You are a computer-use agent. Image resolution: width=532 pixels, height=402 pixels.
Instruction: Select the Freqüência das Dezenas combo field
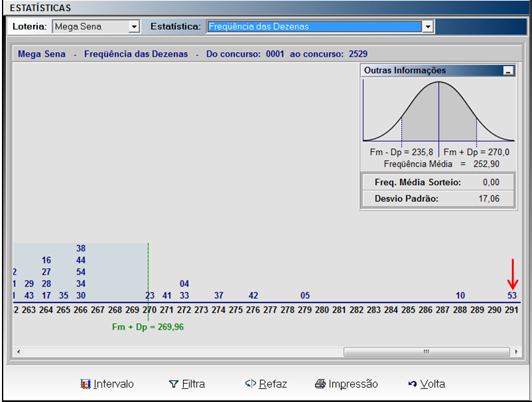314,27
